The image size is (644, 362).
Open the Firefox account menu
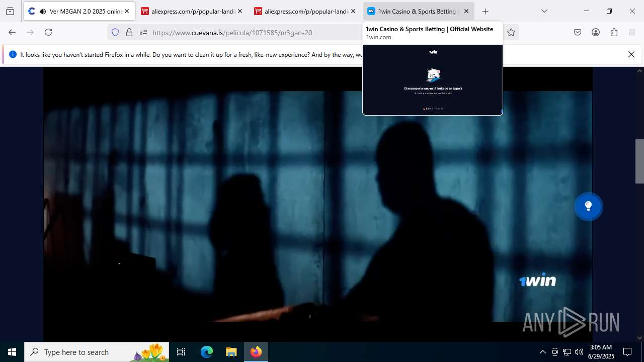[x=596, y=32]
